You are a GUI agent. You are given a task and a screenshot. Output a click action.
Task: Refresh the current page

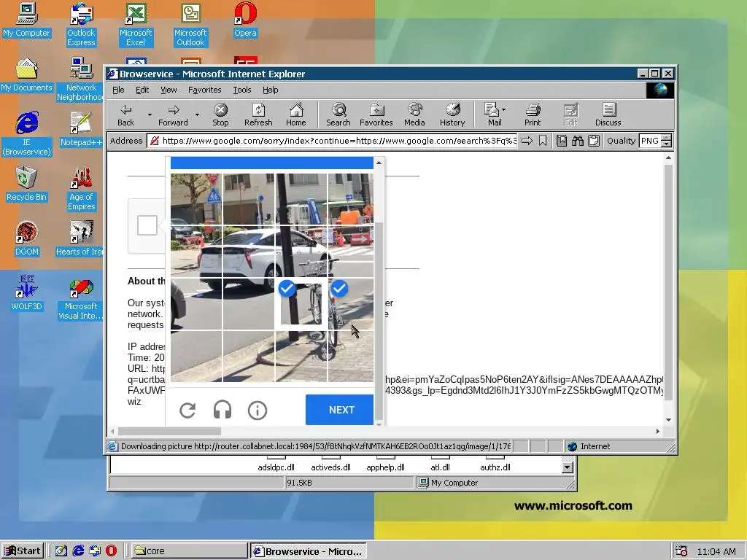(258, 114)
